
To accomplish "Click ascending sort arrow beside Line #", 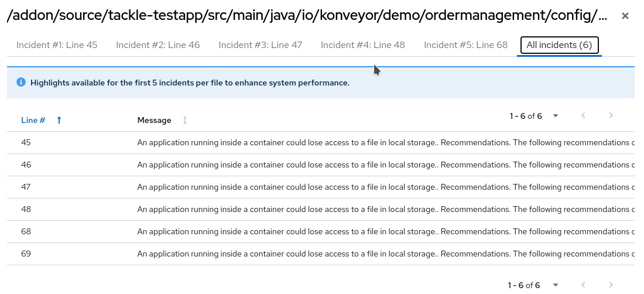I will [x=59, y=120].
